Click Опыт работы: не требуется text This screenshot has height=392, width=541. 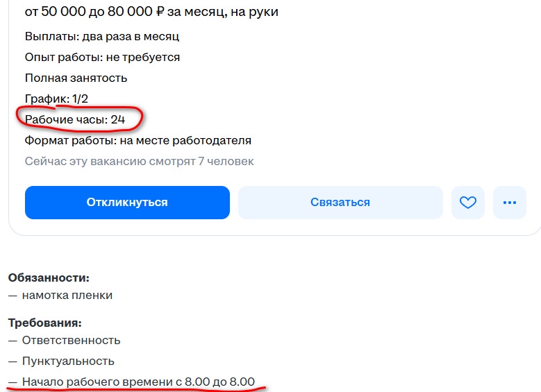103,57
